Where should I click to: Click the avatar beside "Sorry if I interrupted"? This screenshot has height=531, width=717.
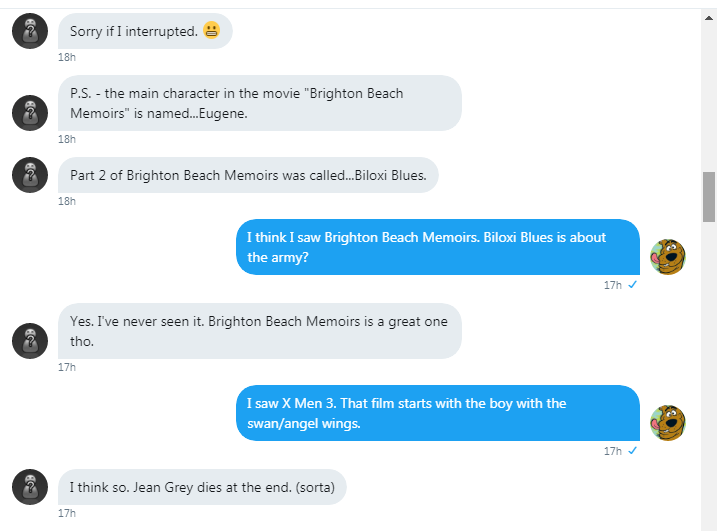tap(30, 31)
